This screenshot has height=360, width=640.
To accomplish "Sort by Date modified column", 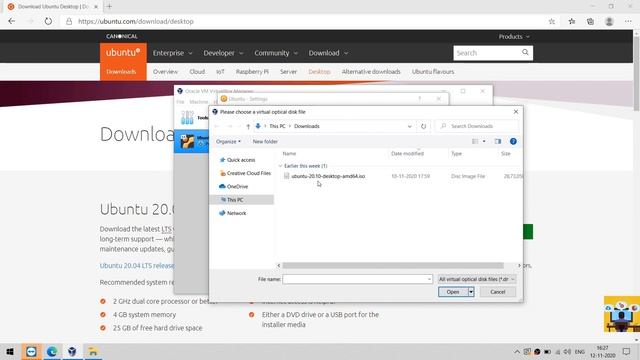I will pos(407,153).
